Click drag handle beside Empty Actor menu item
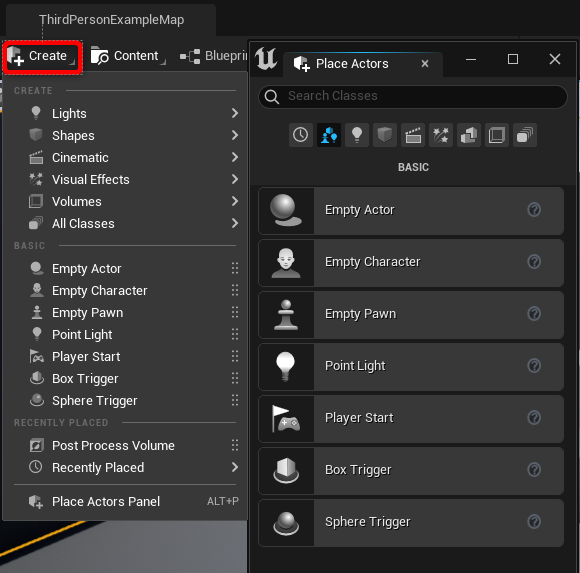 [235, 268]
